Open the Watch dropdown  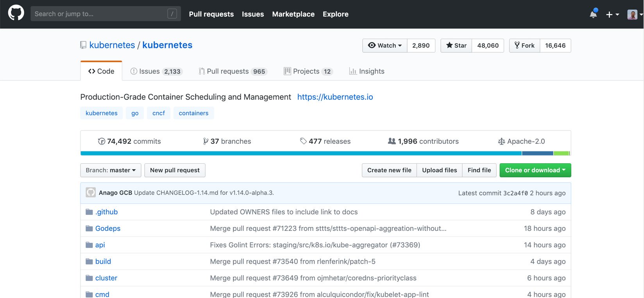385,46
